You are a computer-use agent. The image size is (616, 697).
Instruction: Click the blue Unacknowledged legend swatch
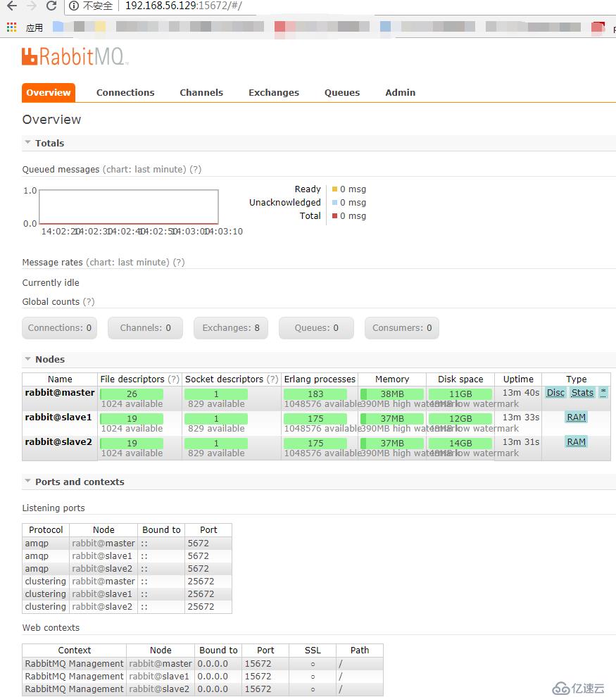point(334,203)
